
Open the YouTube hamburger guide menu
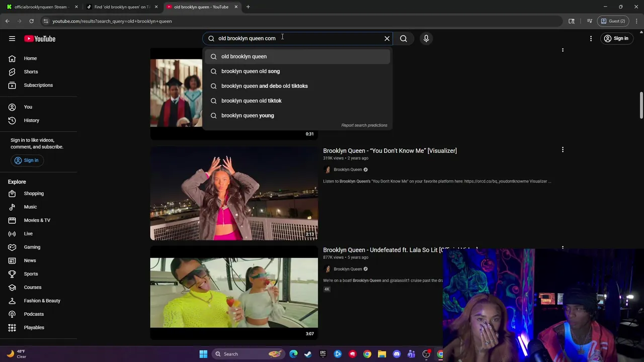(x=12, y=39)
